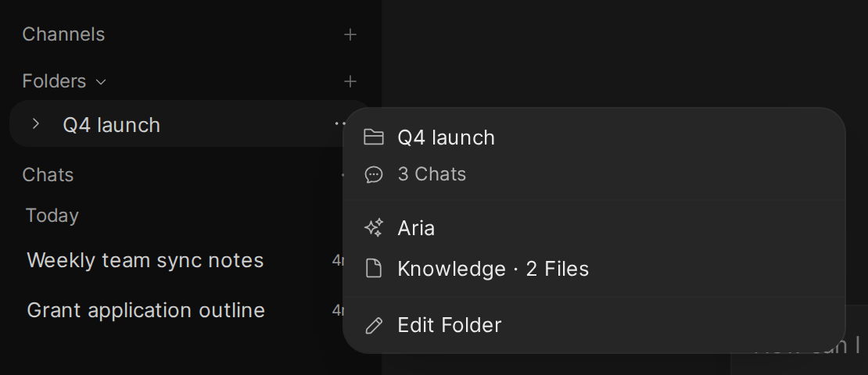Collapse the Folders section chevron
The height and width of the screenshot is (375, 868).
(101, 82)
